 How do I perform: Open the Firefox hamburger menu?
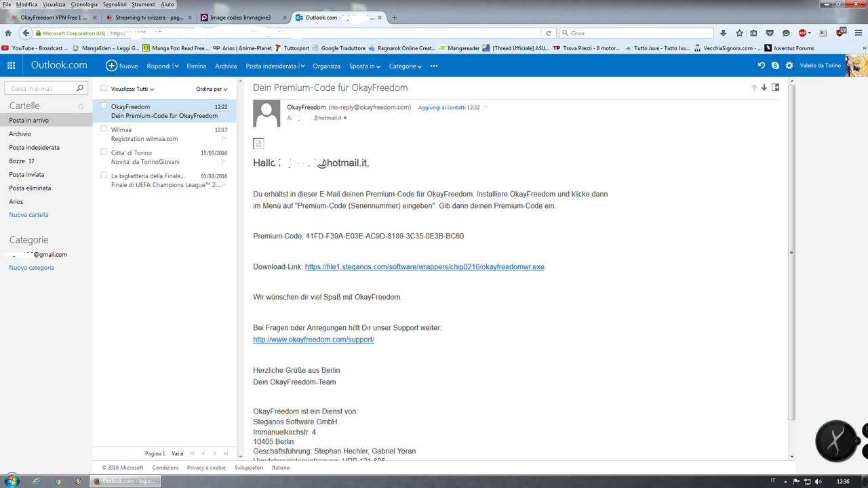pos(859,33)
